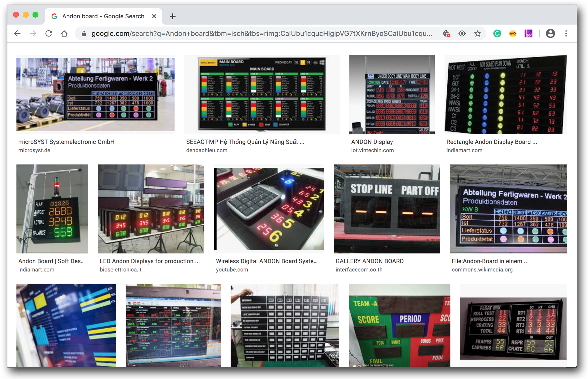Click the cookie blocked icon in address bar
This screenshot has width=588, height=379.
pos(446,33)
